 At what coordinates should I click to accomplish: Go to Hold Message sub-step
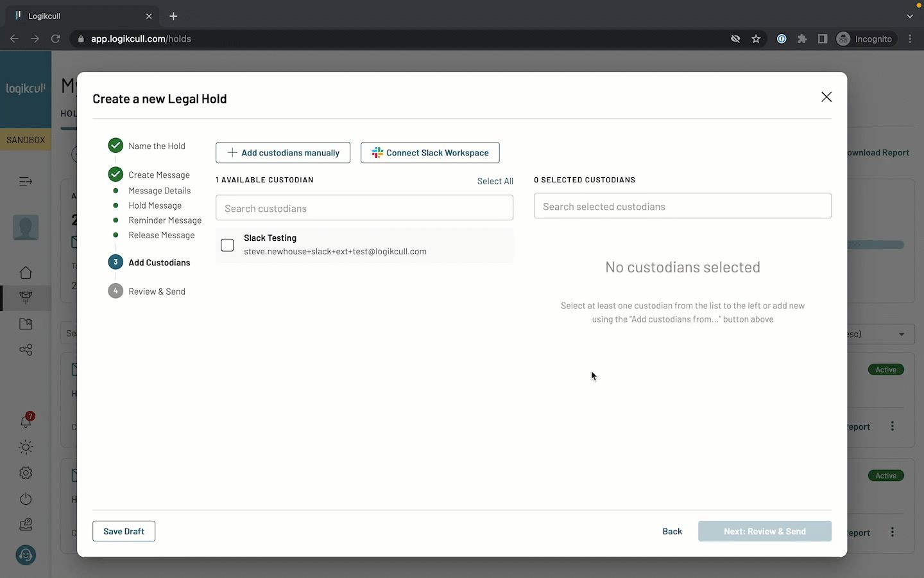(x=155, y=206)
